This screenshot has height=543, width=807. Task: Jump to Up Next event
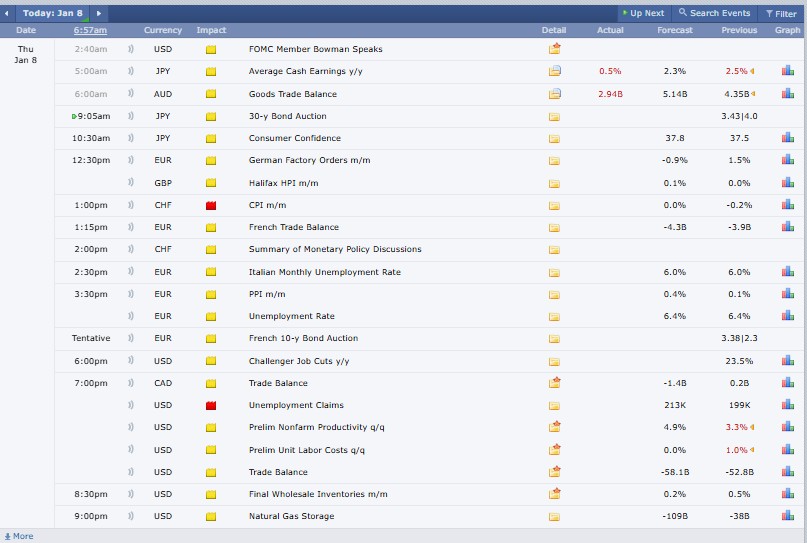pos(643,13)
